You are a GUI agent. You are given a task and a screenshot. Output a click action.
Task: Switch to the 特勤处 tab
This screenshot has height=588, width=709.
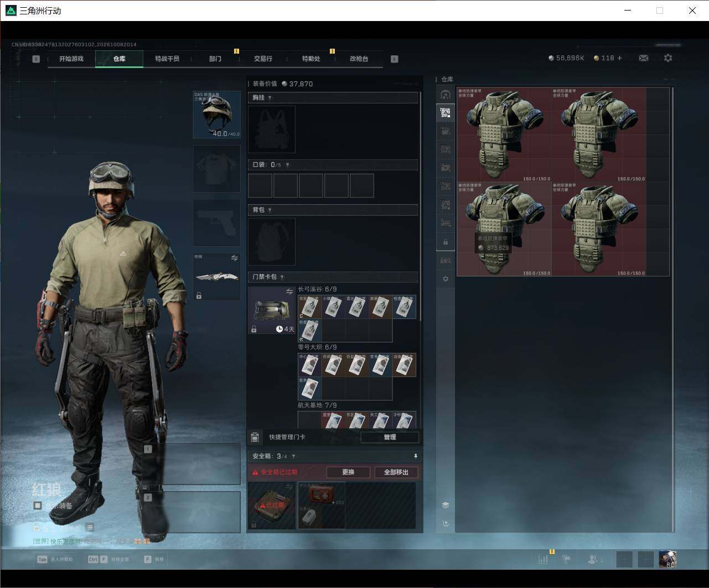coord(311,59)
